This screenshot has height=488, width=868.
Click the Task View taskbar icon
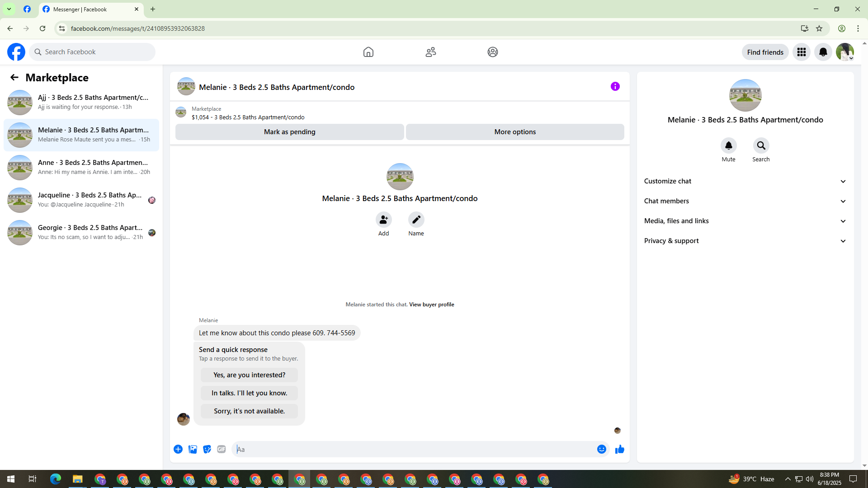pos(33,479)
